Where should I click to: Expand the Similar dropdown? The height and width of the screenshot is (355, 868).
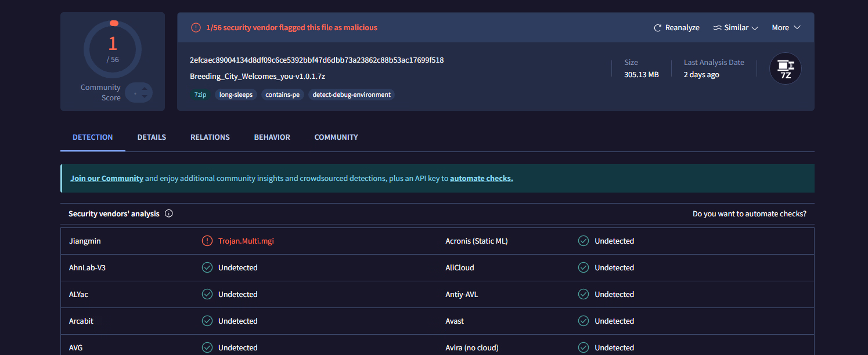[736, 28]
